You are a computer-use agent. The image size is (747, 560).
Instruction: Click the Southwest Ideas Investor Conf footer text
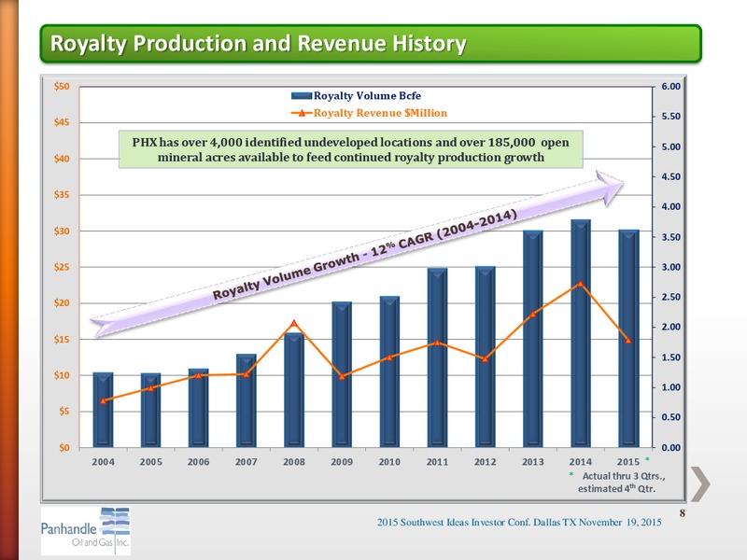coord(519,523)
